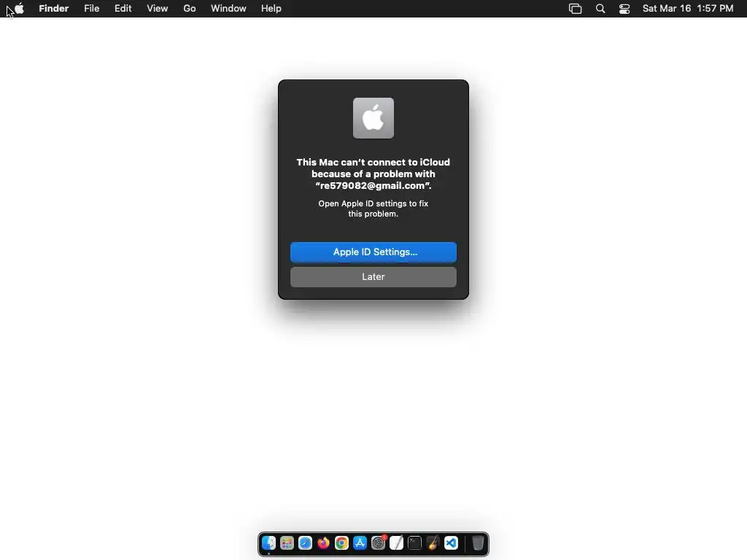747x560 pixels.
Task: Click the 'Open Apple ID settings to fix' text
Action: click(373, 203)
